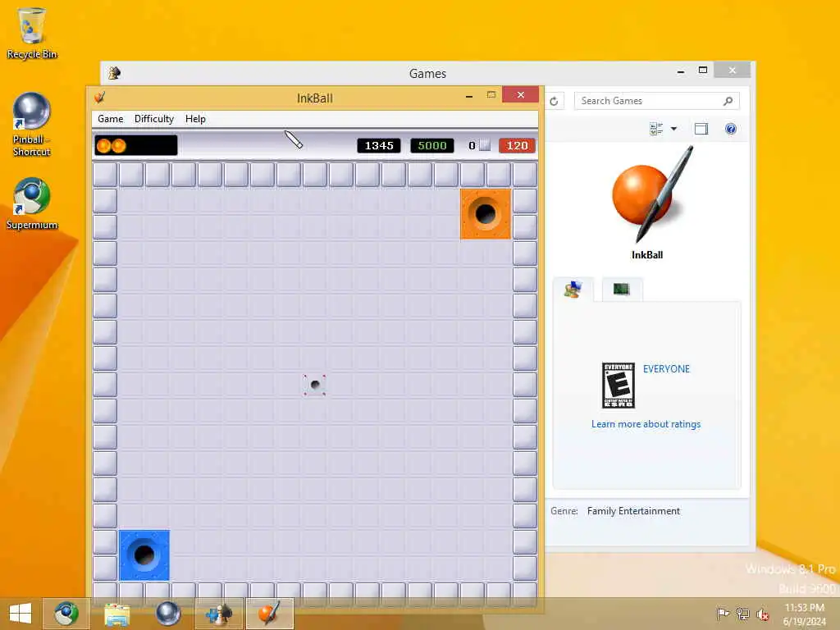Click the blue hole on the board
Viewport: 840px width, 630px height.
point(144,555)
